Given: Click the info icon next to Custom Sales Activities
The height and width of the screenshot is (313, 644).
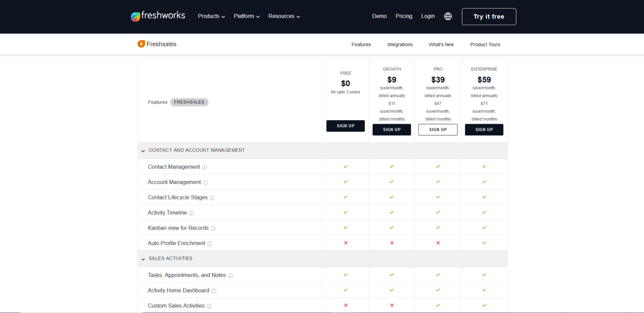Looking at the screenshot, I should click(209, 306).
